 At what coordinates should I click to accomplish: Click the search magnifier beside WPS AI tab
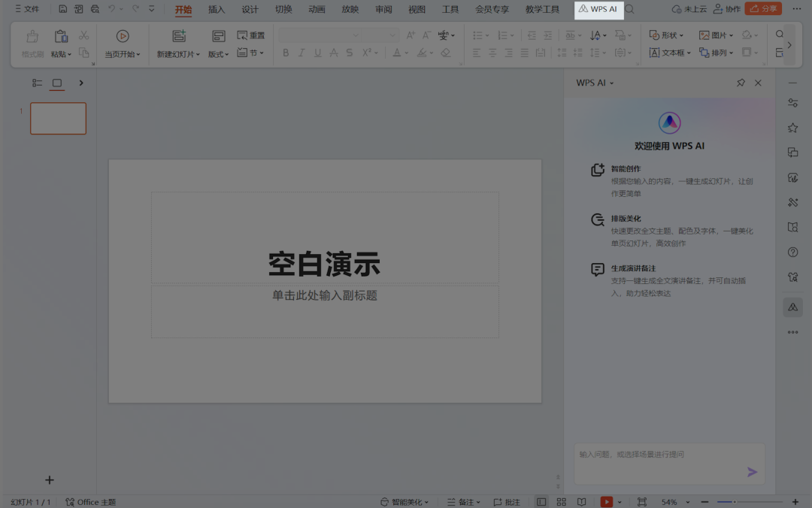pos(630,9)
